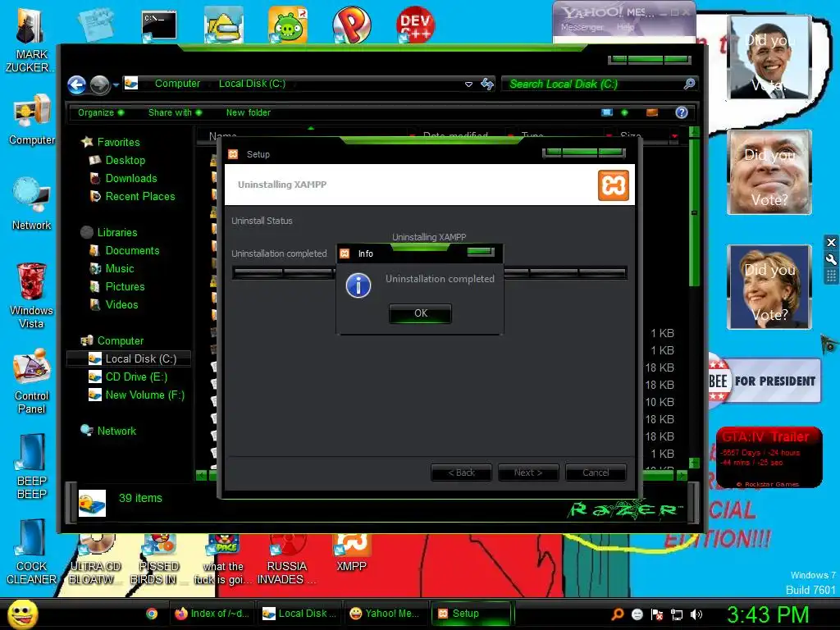Switch to Yahoo! Messenger taskbar item
The image size is (840, 630).
pos(386,614)
